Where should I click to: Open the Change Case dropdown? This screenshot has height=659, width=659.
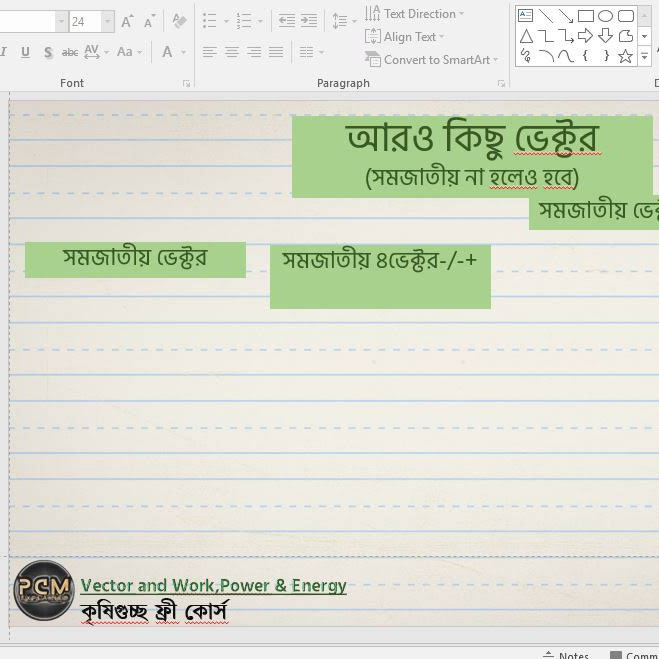(129, 52)
